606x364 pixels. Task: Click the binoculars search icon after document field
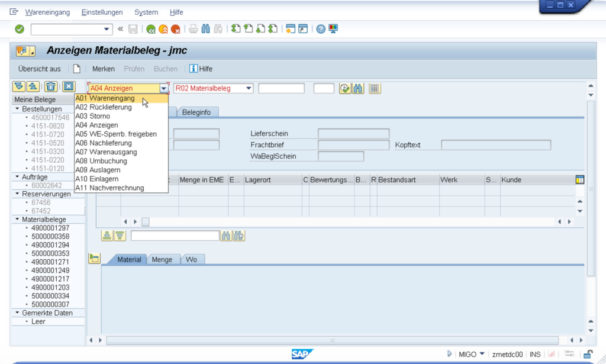pyautogui.click(x=358, y=89)
